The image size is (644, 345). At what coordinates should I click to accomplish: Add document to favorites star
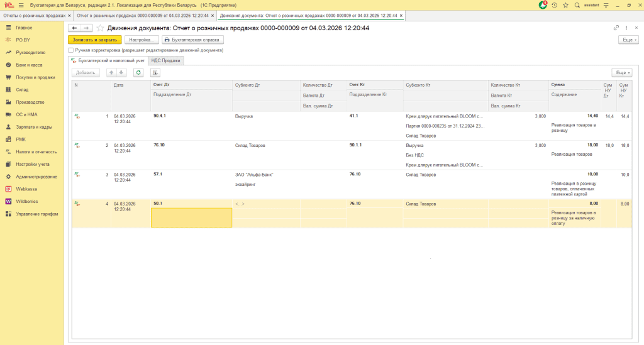(100, 28)
